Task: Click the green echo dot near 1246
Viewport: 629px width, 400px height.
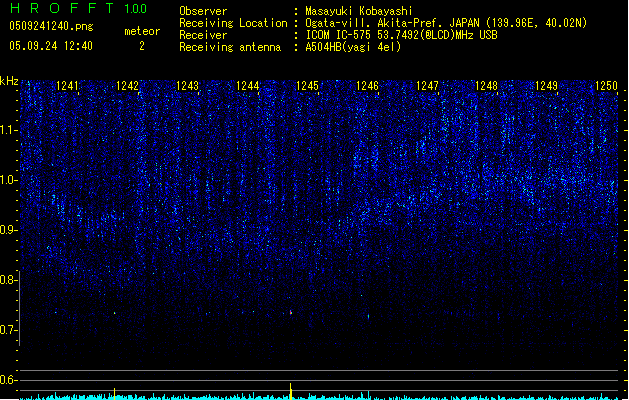Action: 368,317
